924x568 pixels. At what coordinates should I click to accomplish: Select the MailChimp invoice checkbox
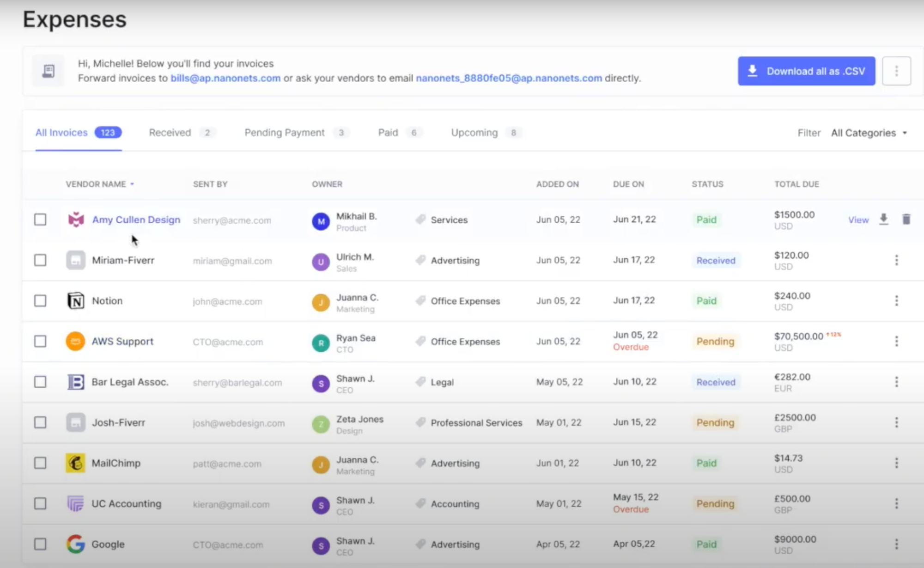tap(40, 463)
